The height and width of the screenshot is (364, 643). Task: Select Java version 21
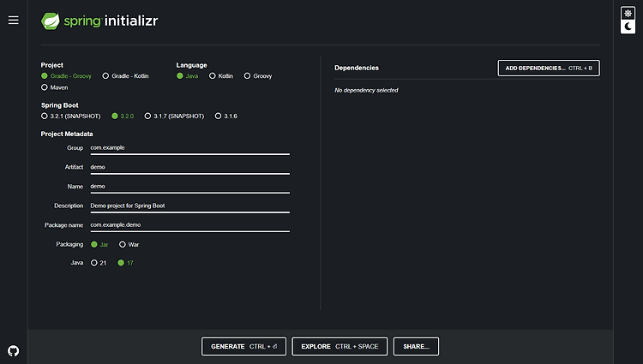coord(99,263)
